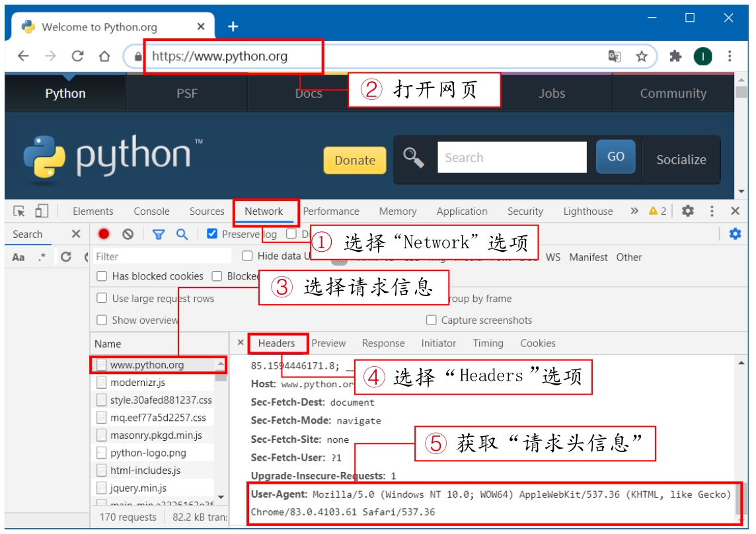Bookmark this page with star icon
Screen dimensions: 756x534
(641, 56)
